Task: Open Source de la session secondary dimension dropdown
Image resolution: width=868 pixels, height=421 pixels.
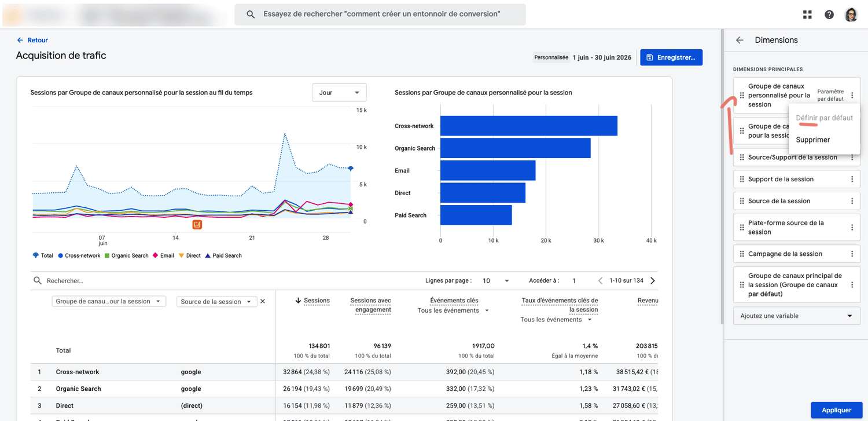Action: point(216,302)
